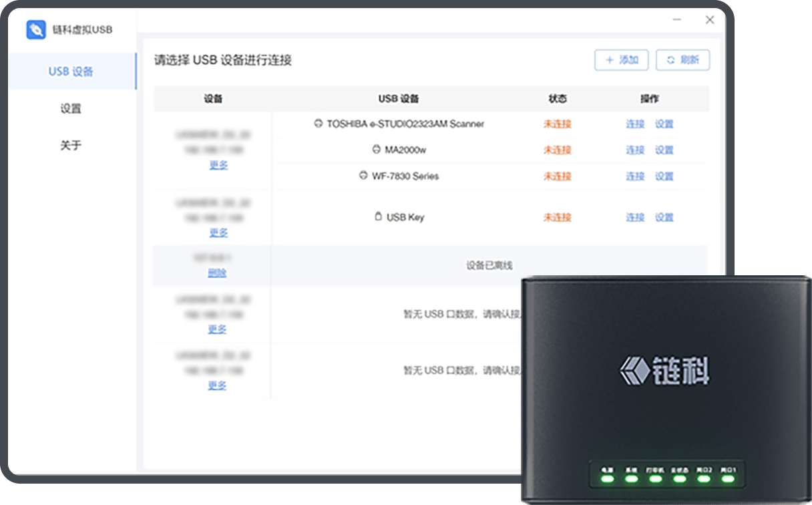Screen dimensions: 812x505
Task: Click the 状态 column header
Action: 558,98
